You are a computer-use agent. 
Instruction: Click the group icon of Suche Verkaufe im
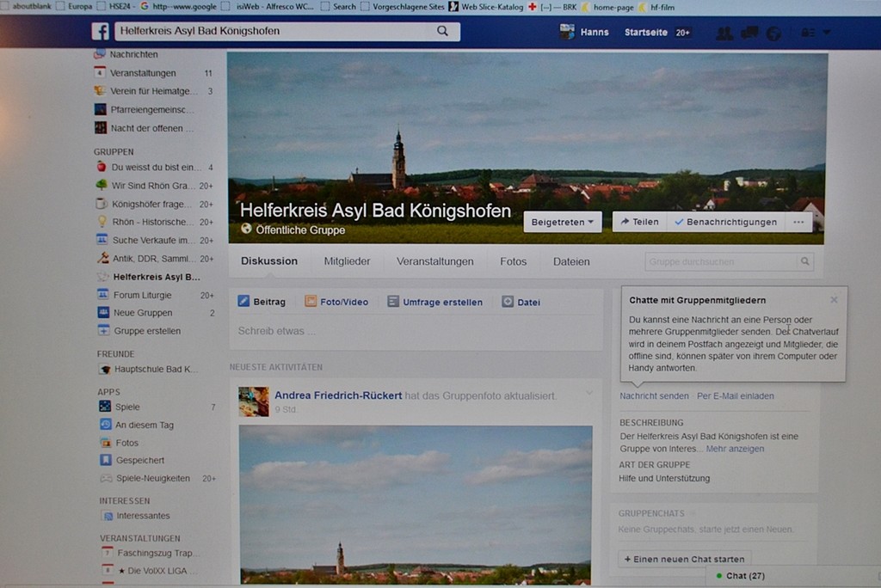click(x=102, y=240)
